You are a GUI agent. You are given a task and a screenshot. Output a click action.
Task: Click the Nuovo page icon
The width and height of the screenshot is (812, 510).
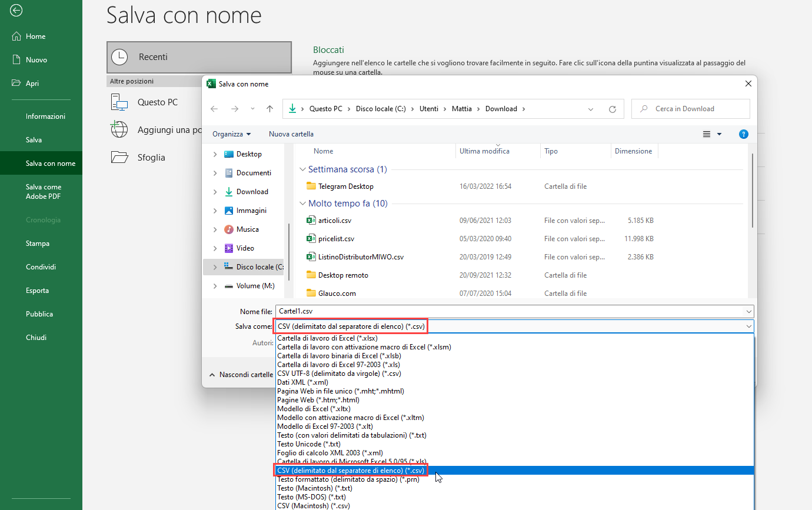coord(16,60)
